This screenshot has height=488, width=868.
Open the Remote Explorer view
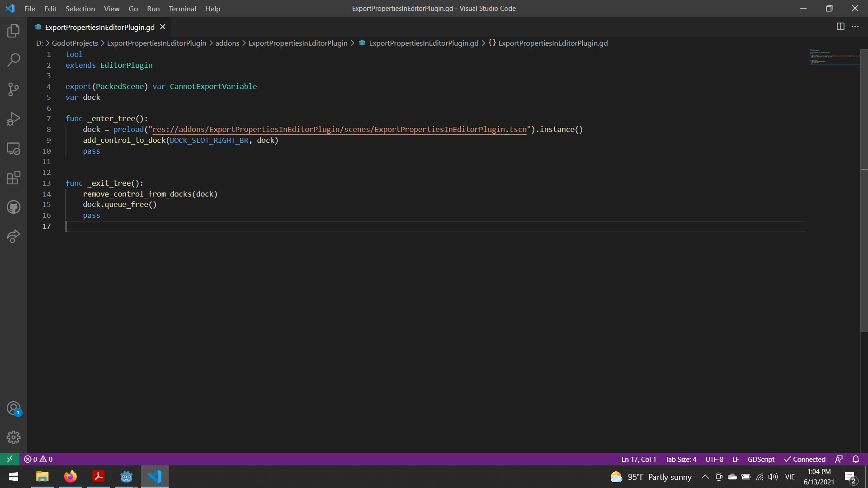(14, 149)
